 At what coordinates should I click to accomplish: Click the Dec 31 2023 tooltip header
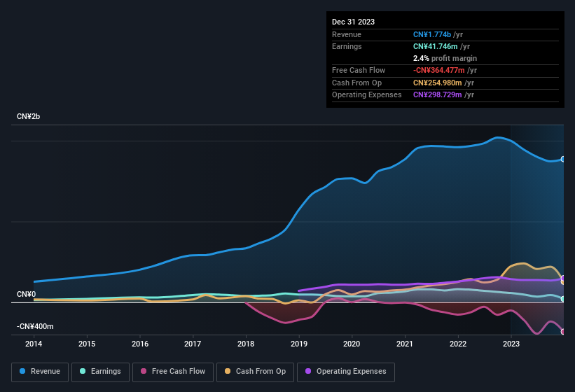point(353,22)
